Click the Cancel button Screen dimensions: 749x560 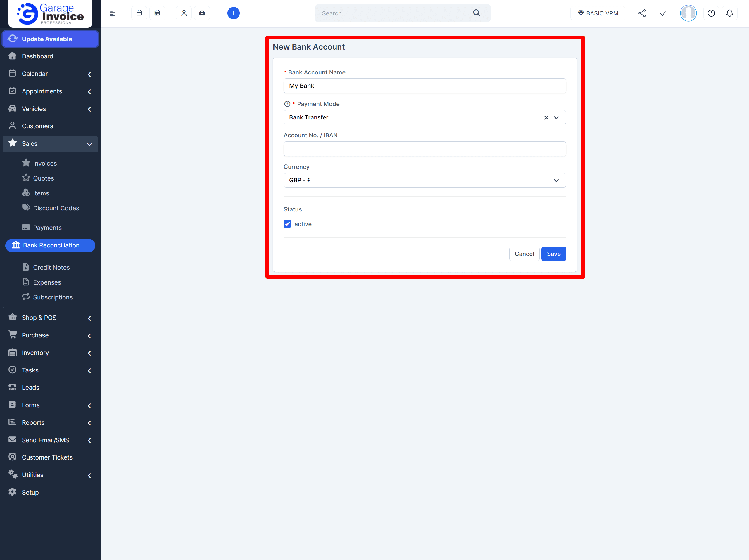coord(524,254)
